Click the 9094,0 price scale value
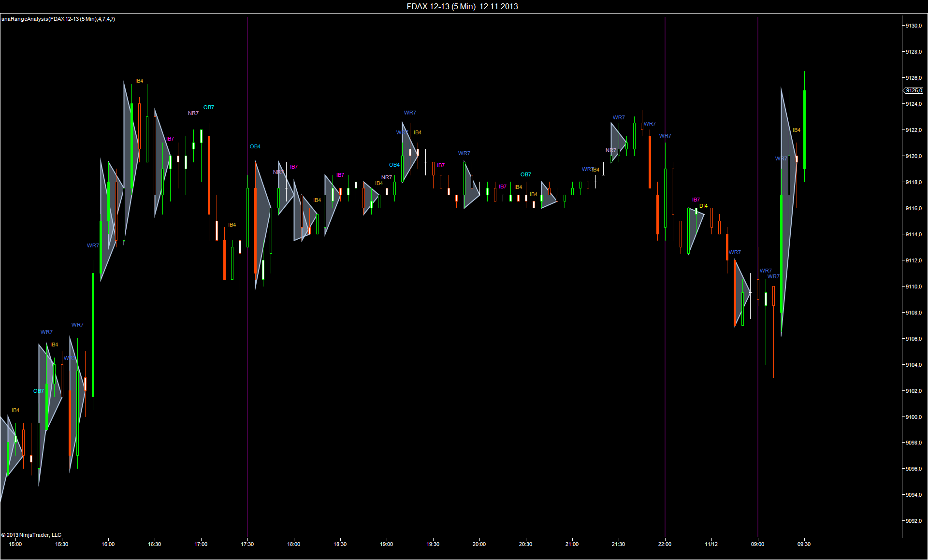 tap(913, 495)
